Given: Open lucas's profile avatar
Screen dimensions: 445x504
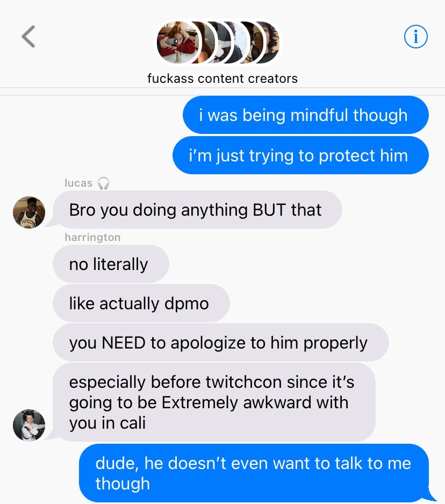Looking at the screenshot, I should pos(29,212).
